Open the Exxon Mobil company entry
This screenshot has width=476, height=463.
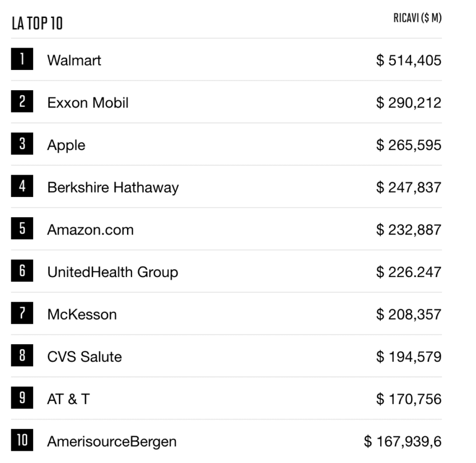[88, 102]
